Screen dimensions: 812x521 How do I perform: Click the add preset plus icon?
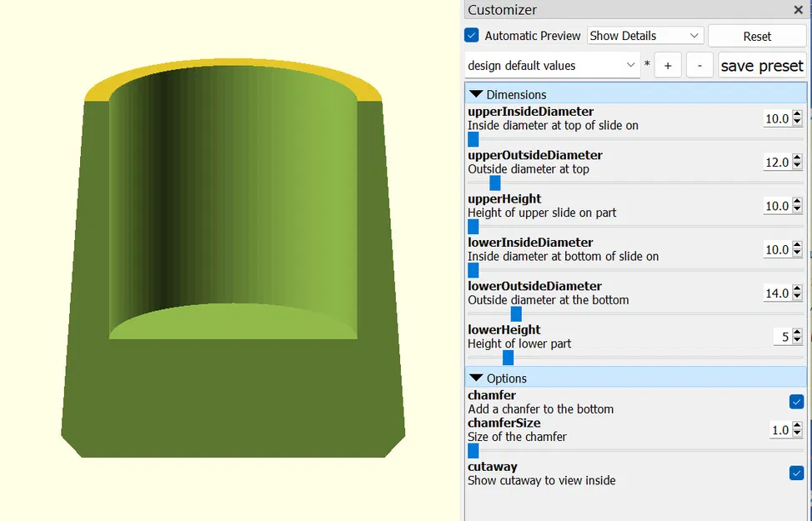[668, 64]
